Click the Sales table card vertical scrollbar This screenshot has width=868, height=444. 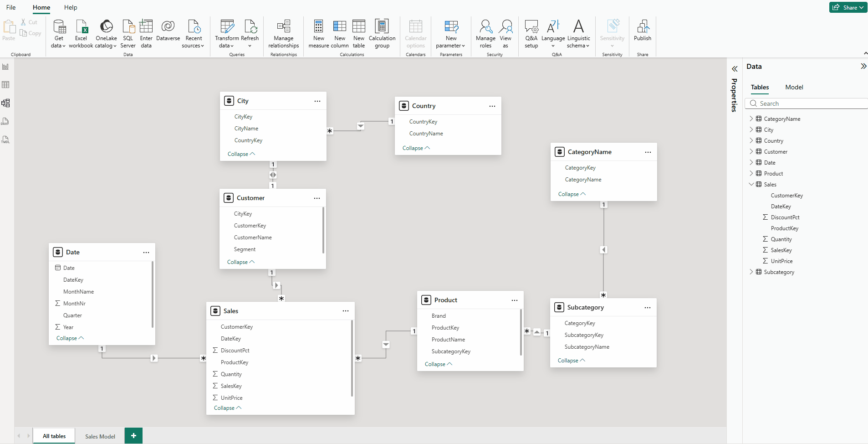pyautogui.click(x=352, y=358)
